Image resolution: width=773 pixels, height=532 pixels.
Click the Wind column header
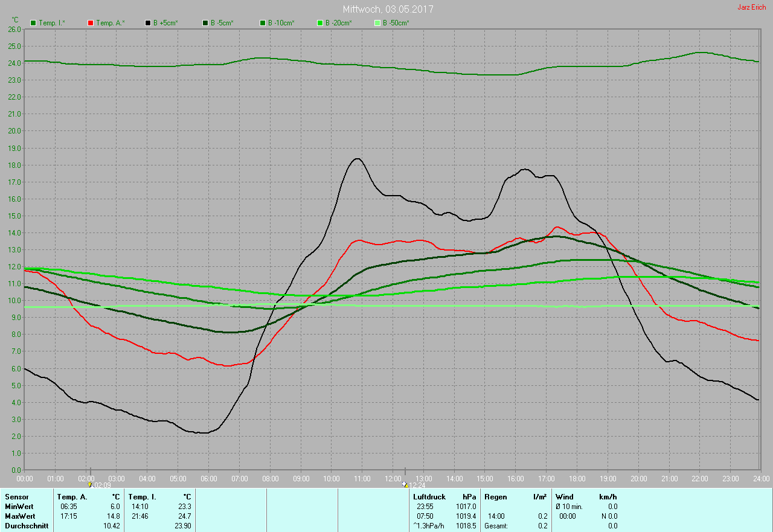[565, 497]
